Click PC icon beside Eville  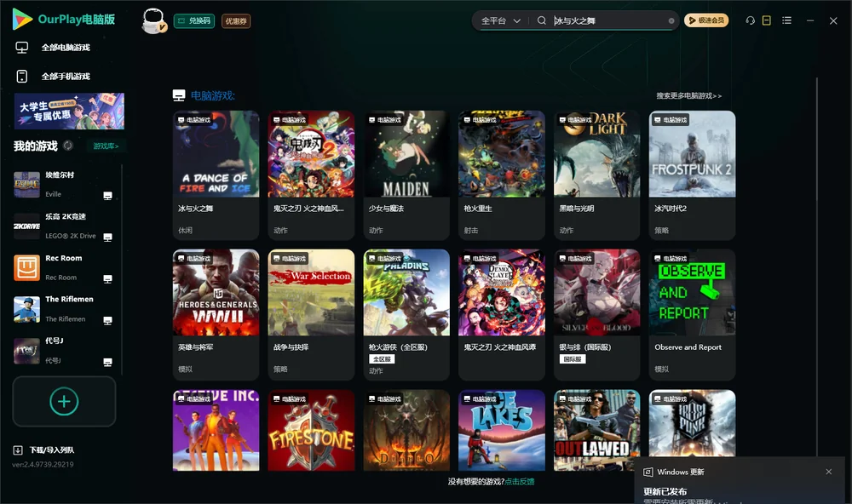click(x=107, y=196)
